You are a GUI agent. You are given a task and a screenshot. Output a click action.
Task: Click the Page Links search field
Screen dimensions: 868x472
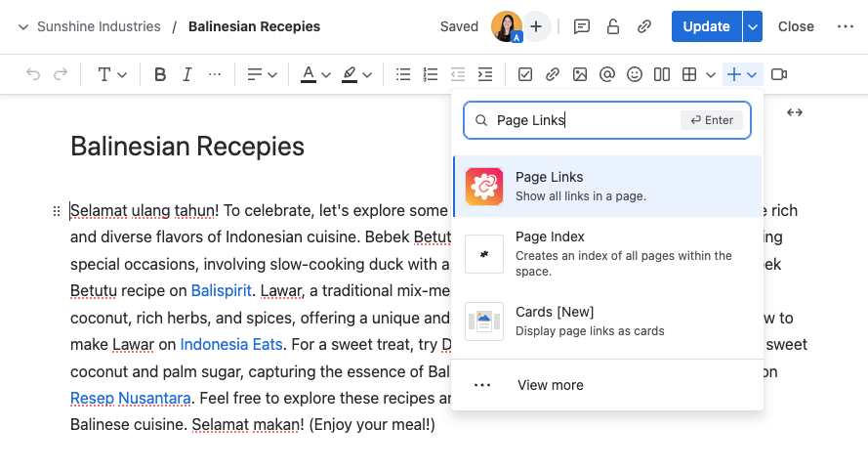pyautogui.click(x=586, y=120)
